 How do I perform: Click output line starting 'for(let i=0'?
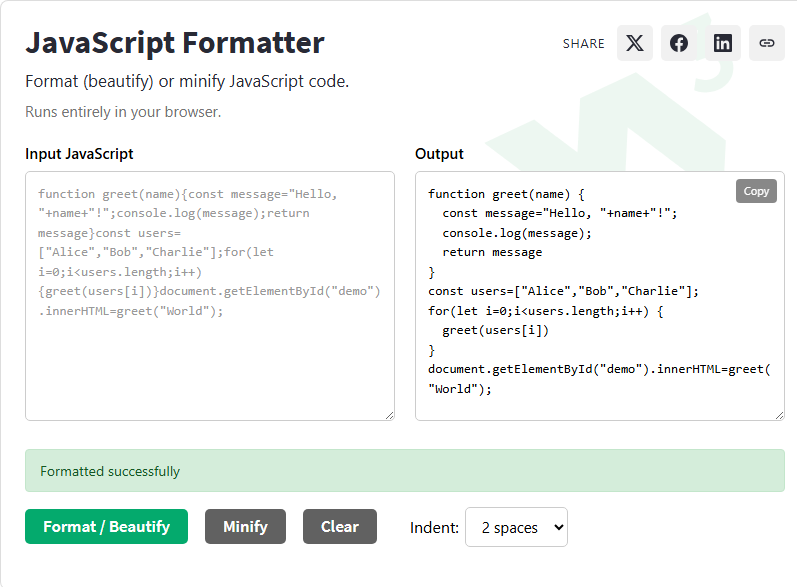pos(545,311)
